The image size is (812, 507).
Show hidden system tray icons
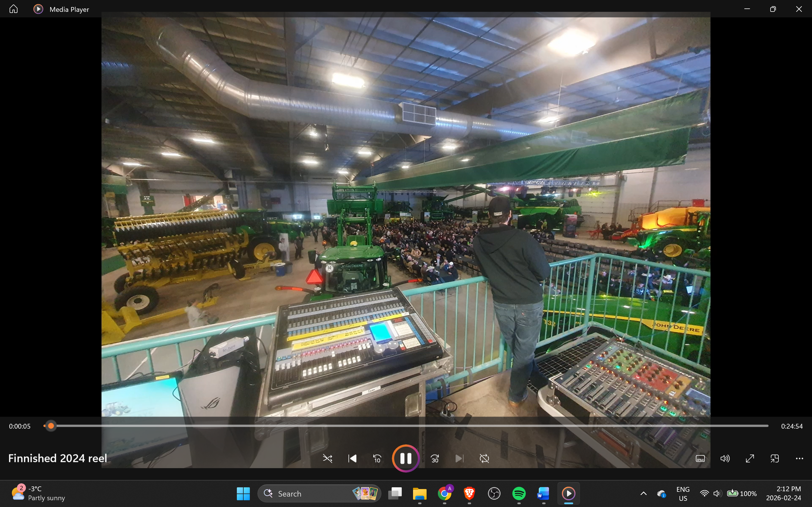[x=643, y=493]
